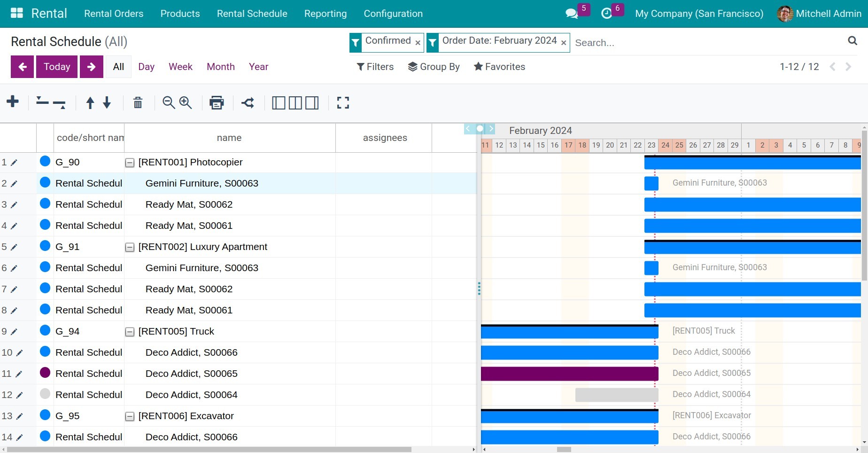Switch to the Month view

point(220,67)
